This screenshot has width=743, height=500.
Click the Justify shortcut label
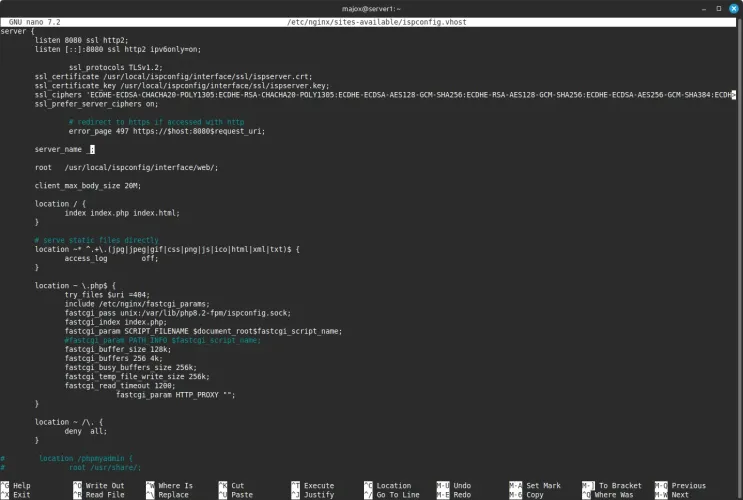pyautogui.click(x=319, y=494)
